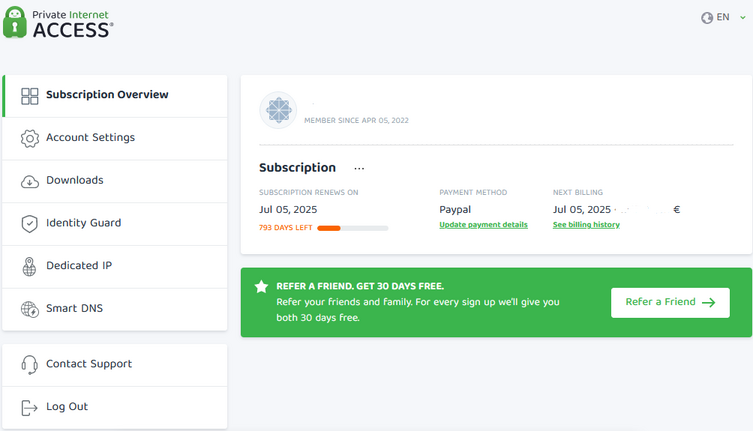Click the orange days-left progress bar
Image resolution: width=753 pixels, height=431 pixels.
click(x=352, y=228)
